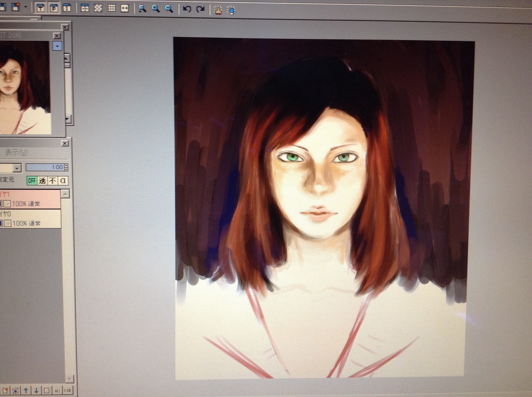Toggle the F panel toolbar button
The image size is (532, 397).
pos(54,8)
